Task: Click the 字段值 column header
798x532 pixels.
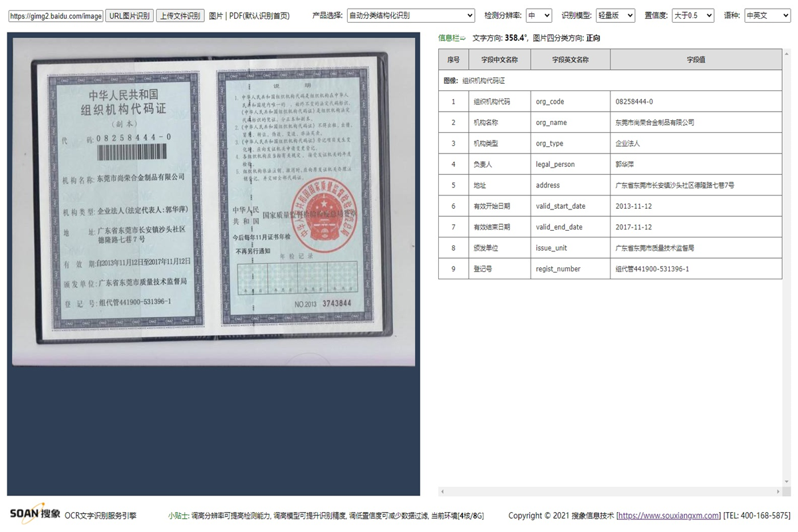Action: point(696,59)
